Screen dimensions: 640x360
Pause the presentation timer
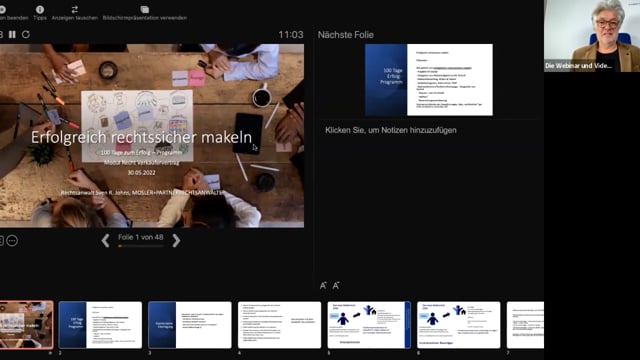tap(12, 35)
